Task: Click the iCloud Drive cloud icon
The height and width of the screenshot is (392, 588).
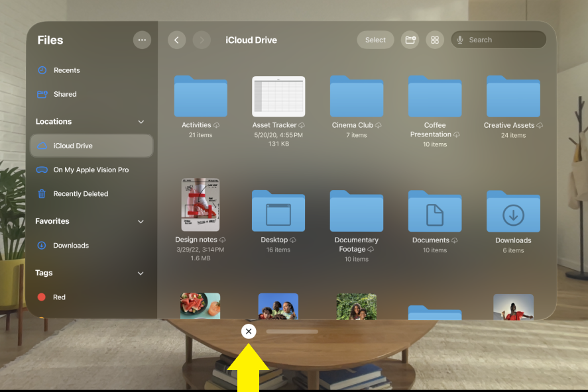Action: [42, 146]
